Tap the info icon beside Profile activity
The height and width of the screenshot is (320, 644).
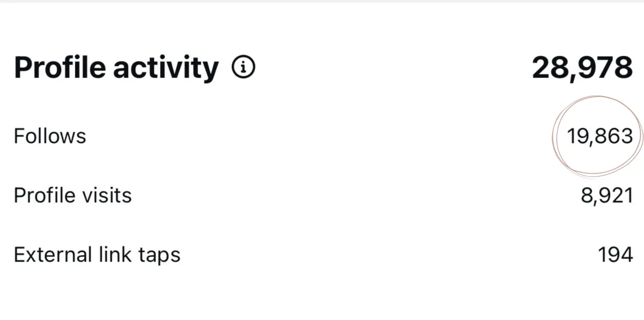pyautogui.click(x=243, y=68)
